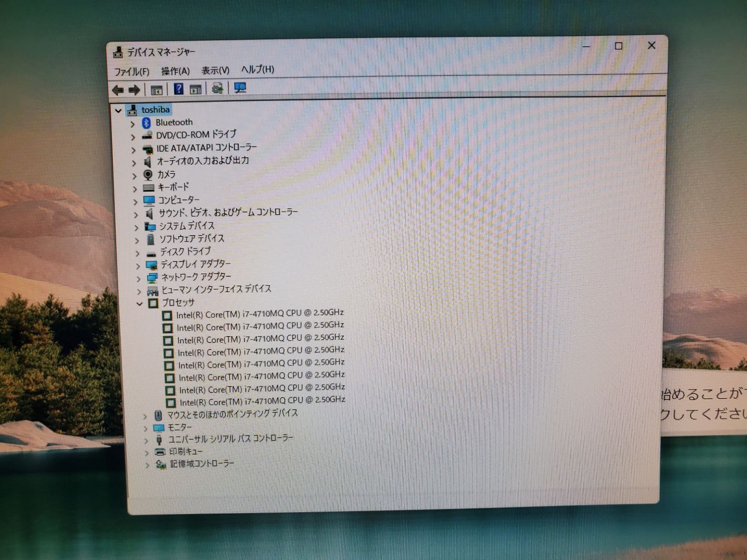Select the オーディオの入力および出力 label

point(203,161)
